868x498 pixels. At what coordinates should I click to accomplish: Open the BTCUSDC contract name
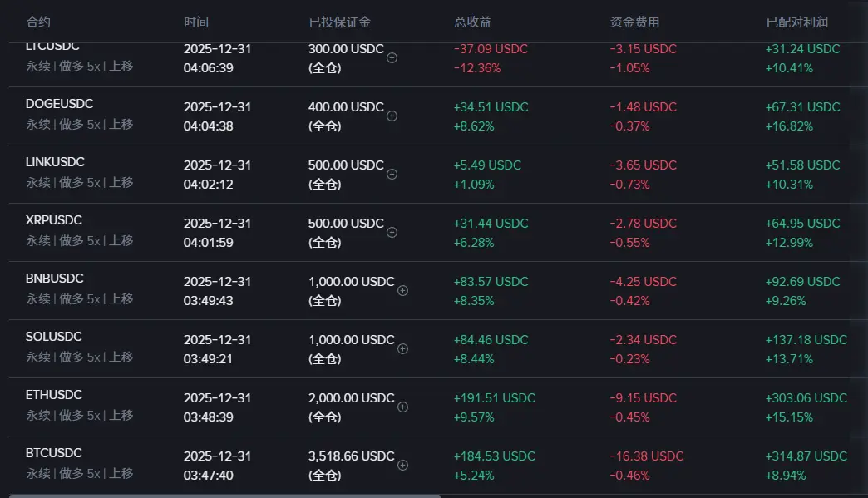pos(54,453)
